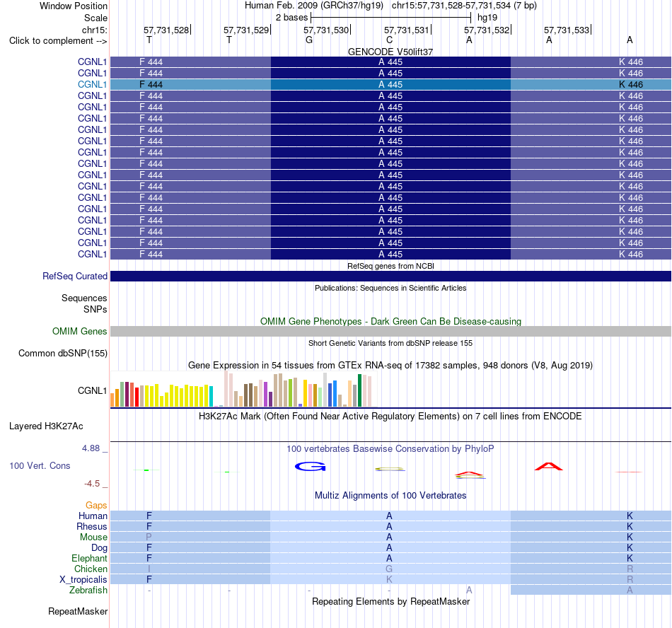This screenshot has width=672, height=628.
Task: Click the 4.88 PhyloP upper value
Action: click(91, 448)
